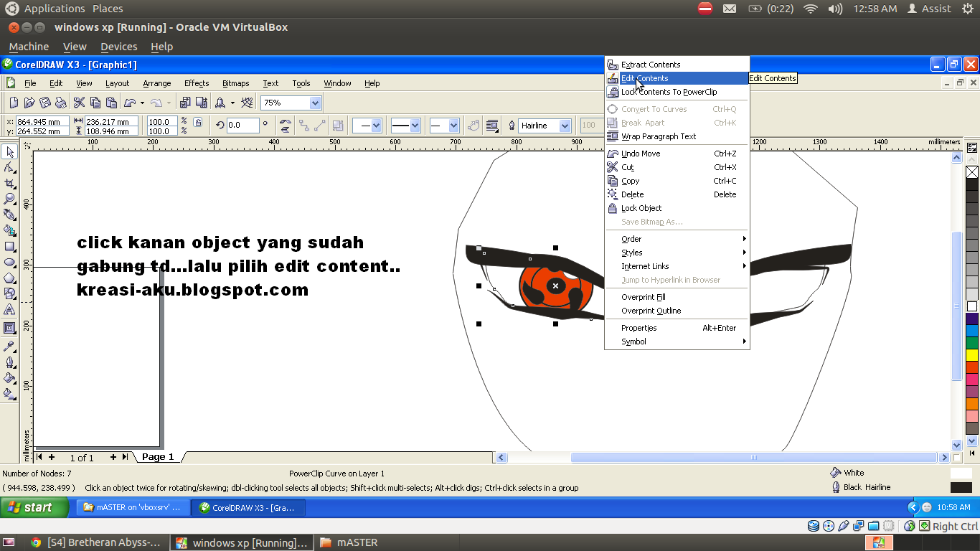This screenshot has height=551, width=980.
Task: Select the Interactive Fill tool
Action: [x=9, y=394]
